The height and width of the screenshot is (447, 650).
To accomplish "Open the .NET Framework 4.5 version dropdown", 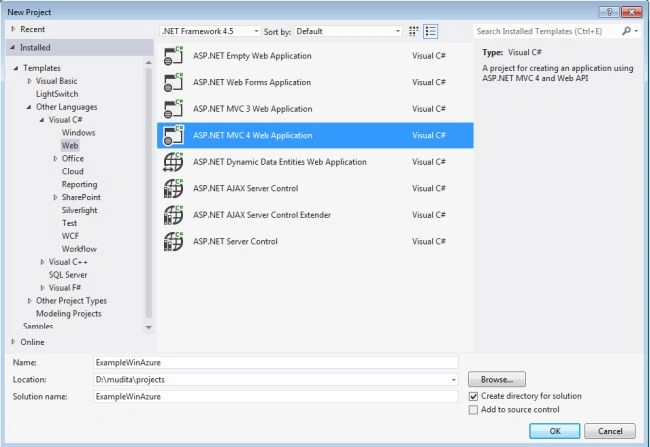I will 211,32.
